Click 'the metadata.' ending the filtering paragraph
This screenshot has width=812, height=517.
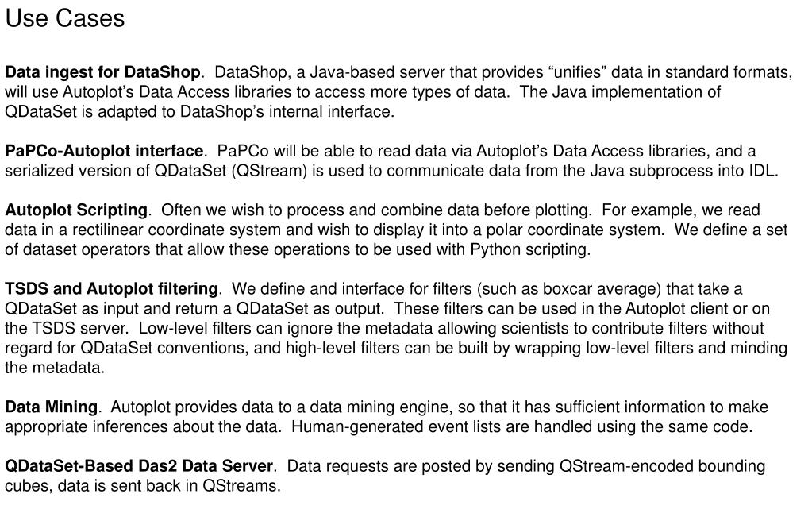click(x=55, y=367)
